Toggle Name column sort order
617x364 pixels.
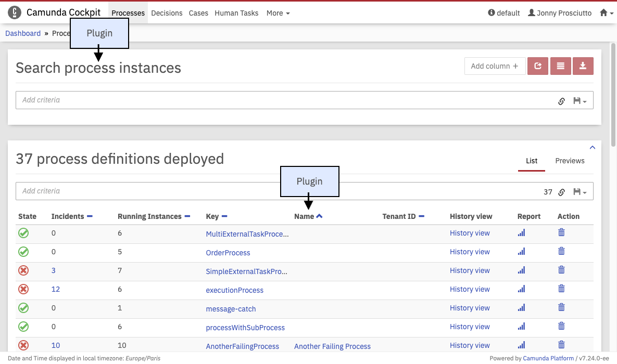319,216
